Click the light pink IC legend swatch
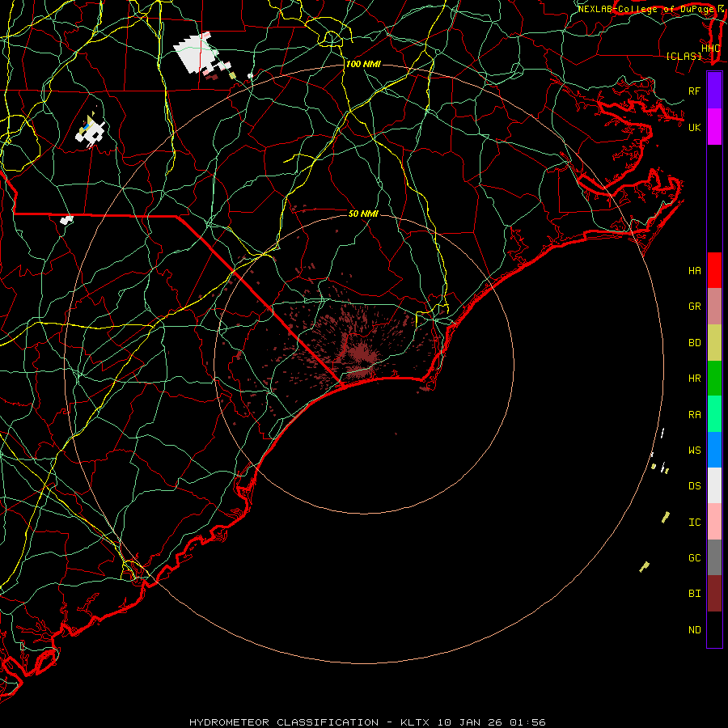The image size is (728, 728). coord(714,522)
